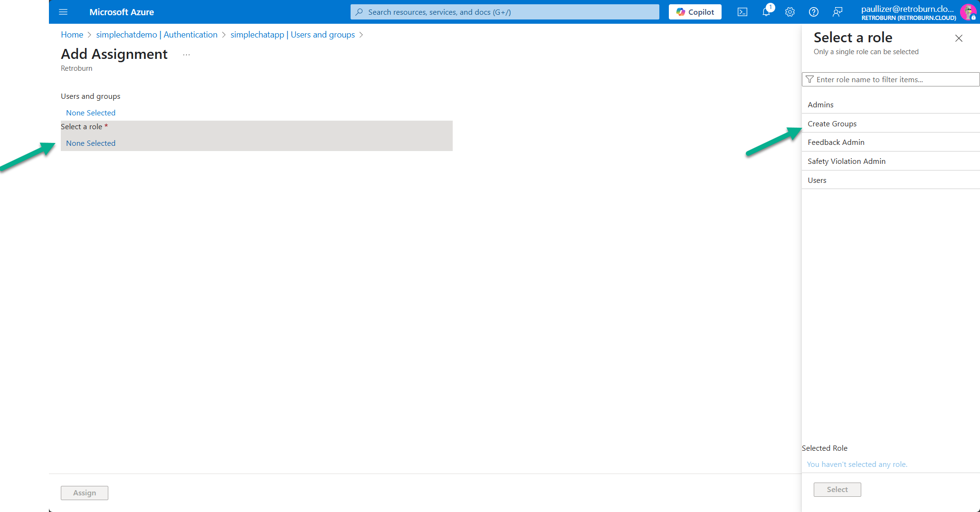980x512 pixels.
Task: Click the Azure search resources bar
Action: click(x=504, y=12)
